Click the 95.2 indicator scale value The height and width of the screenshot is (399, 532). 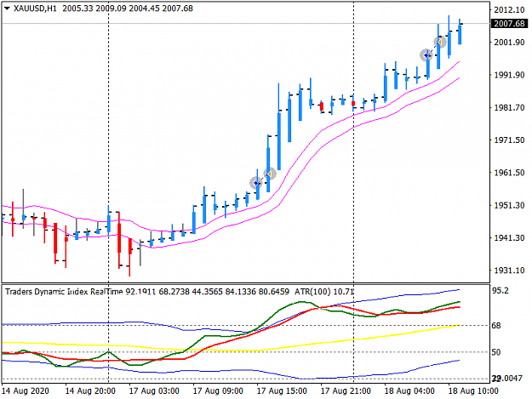(501, 290)
